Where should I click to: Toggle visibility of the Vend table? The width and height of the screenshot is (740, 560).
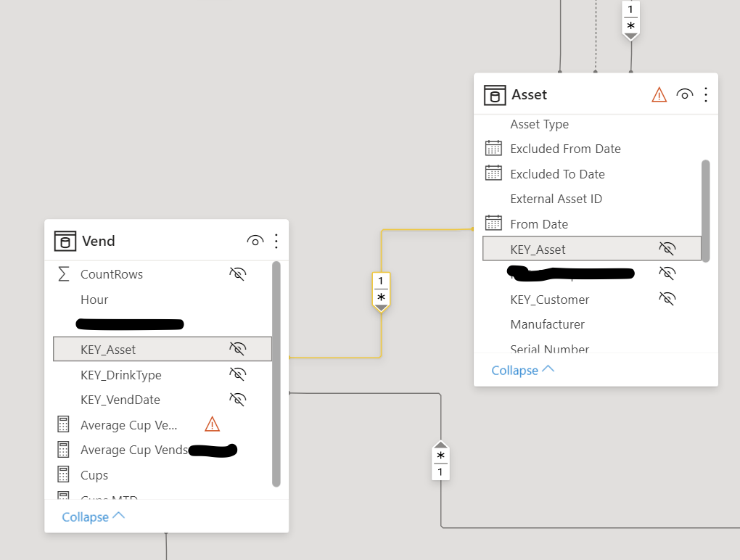pos(255,241)
